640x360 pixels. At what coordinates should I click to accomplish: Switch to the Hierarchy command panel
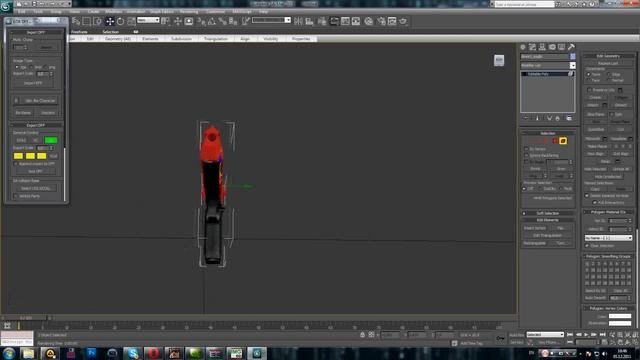coord(542,47)
